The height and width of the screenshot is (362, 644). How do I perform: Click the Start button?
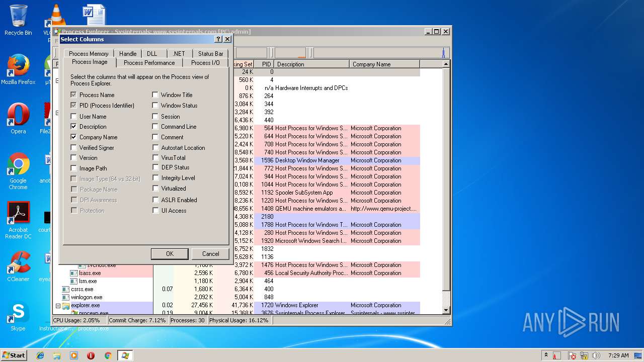point(14,355)
